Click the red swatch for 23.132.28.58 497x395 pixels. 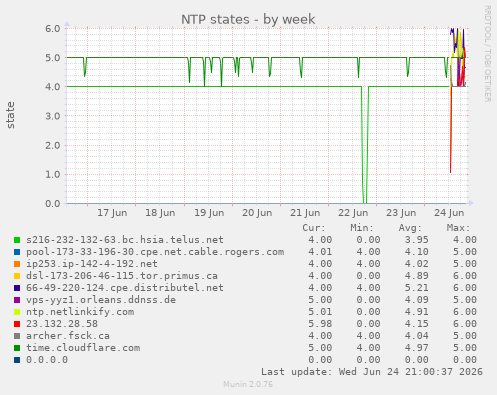point(17,324)
